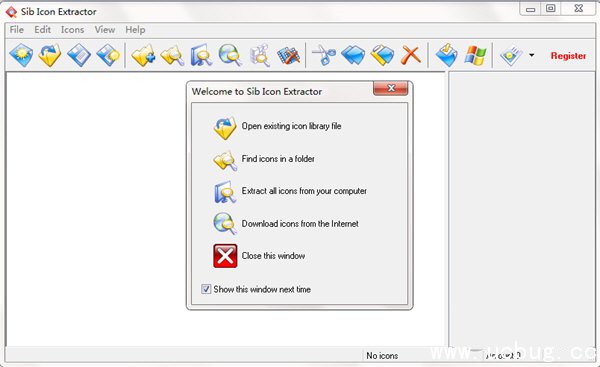Click the folder icon for opening existing library
600x367 pixels.
[225, 128]
